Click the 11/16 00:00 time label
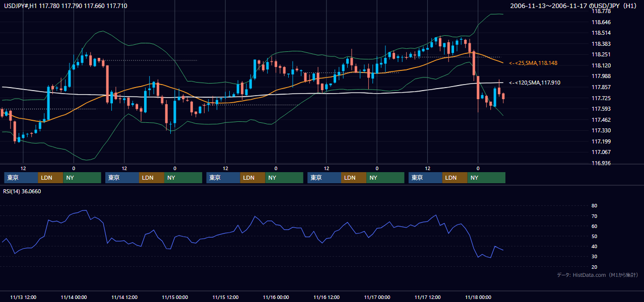 click(276, 297)
